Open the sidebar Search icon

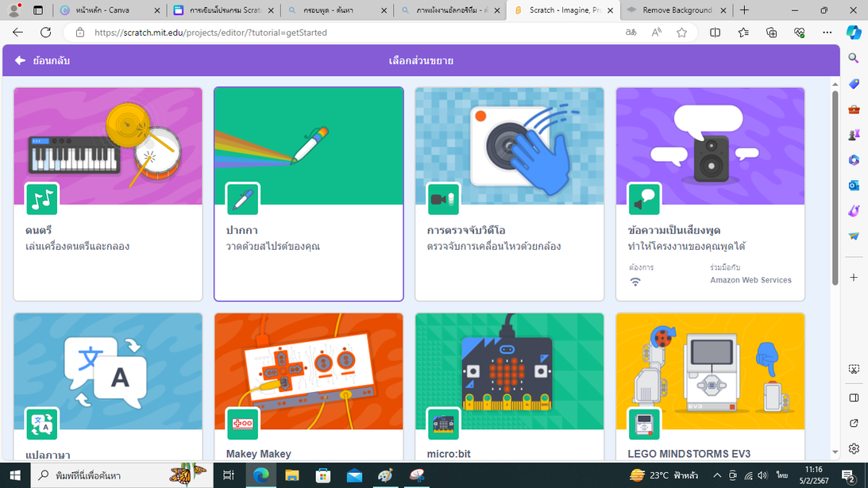(854, 58)
